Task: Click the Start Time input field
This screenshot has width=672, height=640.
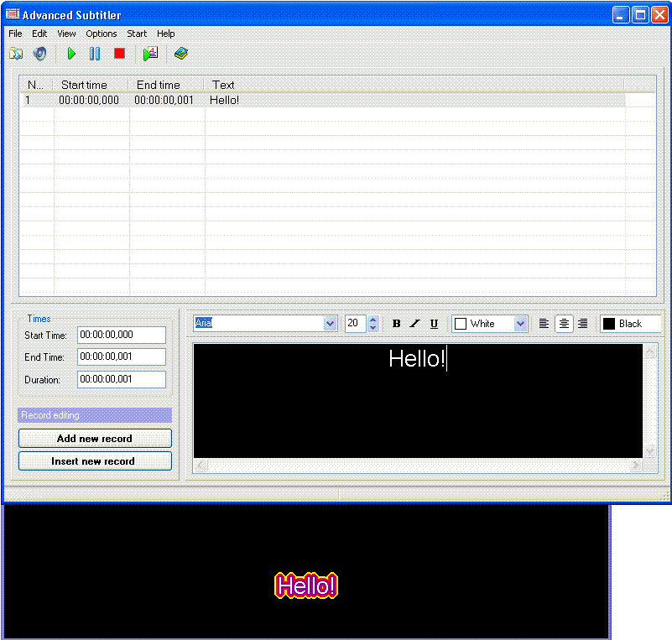Action: coord(121,335)
